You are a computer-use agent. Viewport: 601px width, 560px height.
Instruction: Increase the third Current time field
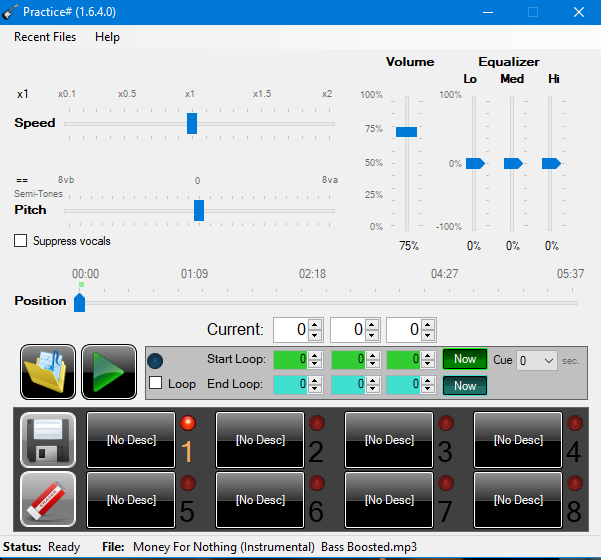pos(428,324)
